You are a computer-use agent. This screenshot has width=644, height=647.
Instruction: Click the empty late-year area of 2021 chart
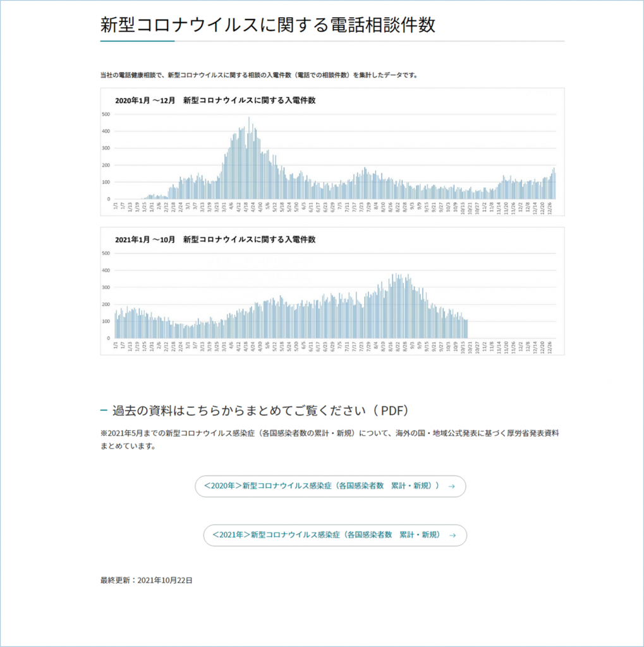[512, 316]
